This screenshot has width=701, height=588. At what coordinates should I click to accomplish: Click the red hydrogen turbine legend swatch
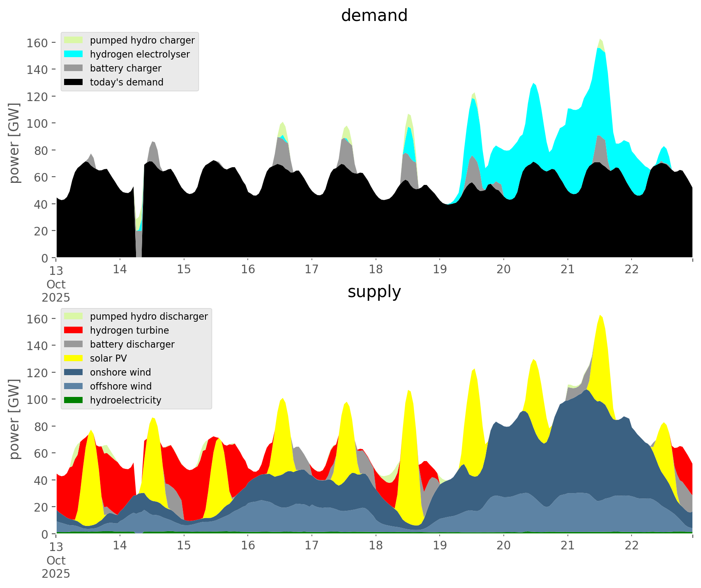(74, 330)
